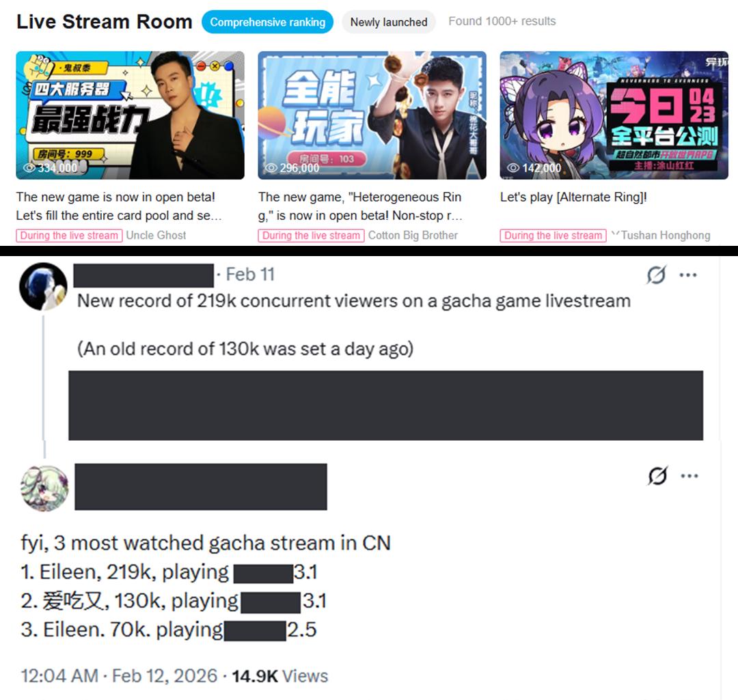Open the dark blue profile avatar
The image size is (738, 700).
point(43,287)
